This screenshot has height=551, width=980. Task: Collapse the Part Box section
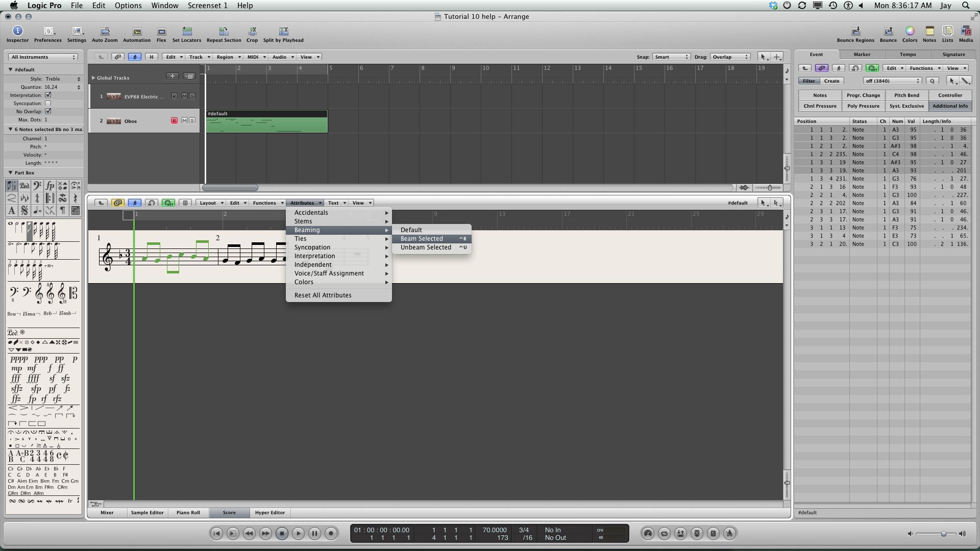pyautogui.click(x=10, y=173)
